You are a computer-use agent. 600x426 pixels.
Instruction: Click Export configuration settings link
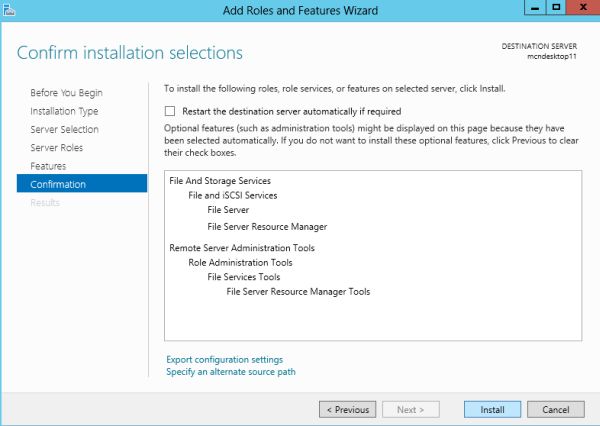click(x=224, y=359)
